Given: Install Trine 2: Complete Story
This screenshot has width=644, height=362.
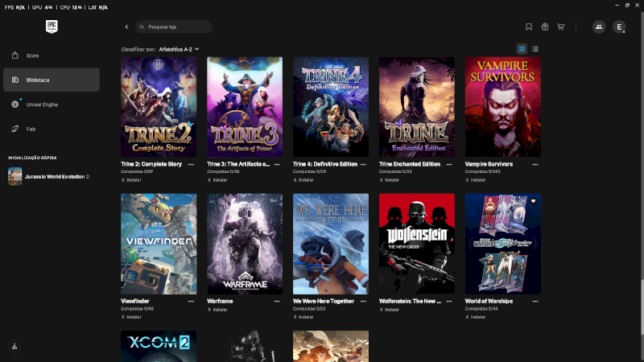Looking at the screenshot, I should coord(131,179).
